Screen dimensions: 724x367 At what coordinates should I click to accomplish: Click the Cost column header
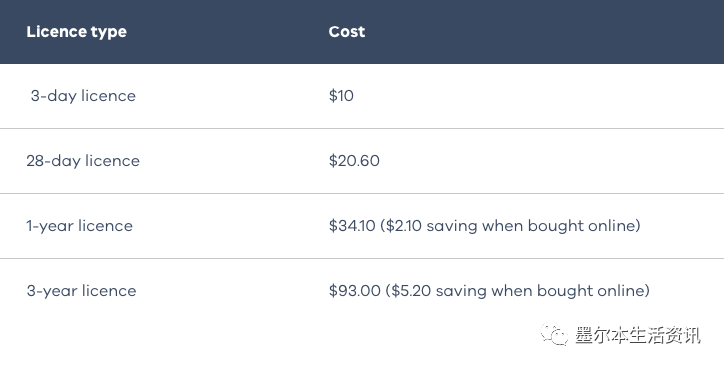(347, 31)
